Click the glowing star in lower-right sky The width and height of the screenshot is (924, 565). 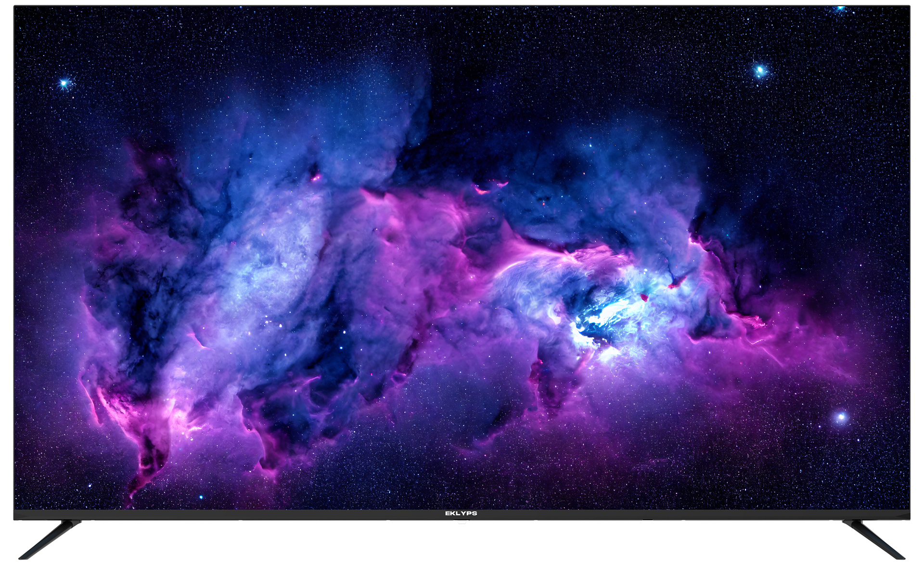pos(841,417)
